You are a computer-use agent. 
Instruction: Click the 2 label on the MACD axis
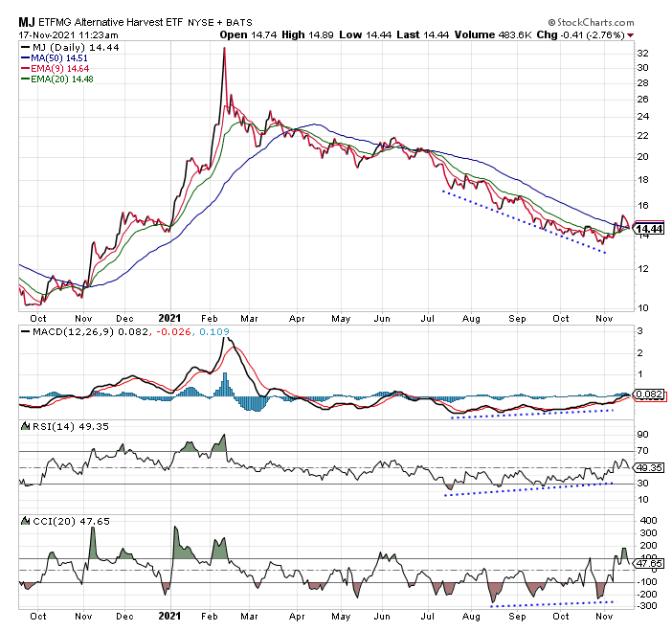point(640,353)
